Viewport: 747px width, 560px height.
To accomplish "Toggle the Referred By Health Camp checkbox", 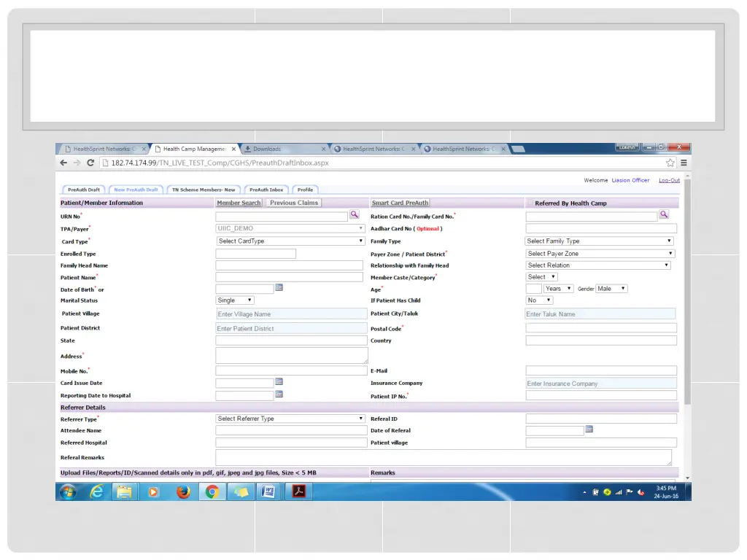I will click(530, 203).
